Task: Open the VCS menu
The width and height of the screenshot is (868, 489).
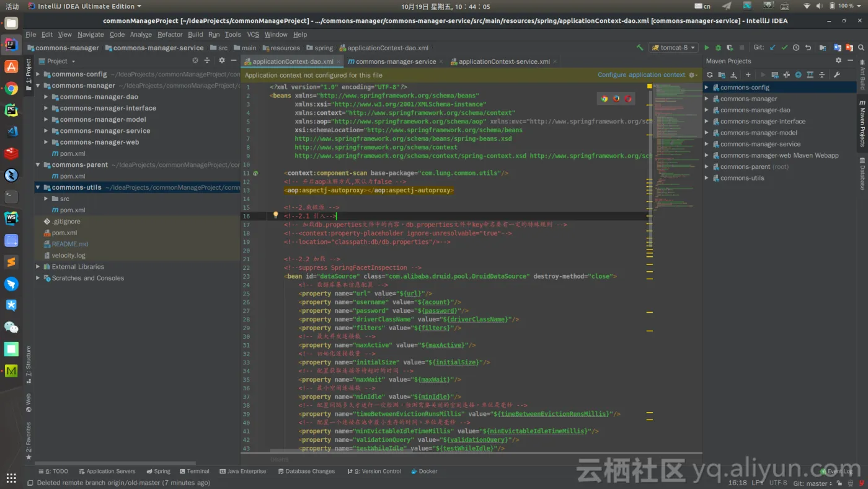Action: click(x=253, y=35)
